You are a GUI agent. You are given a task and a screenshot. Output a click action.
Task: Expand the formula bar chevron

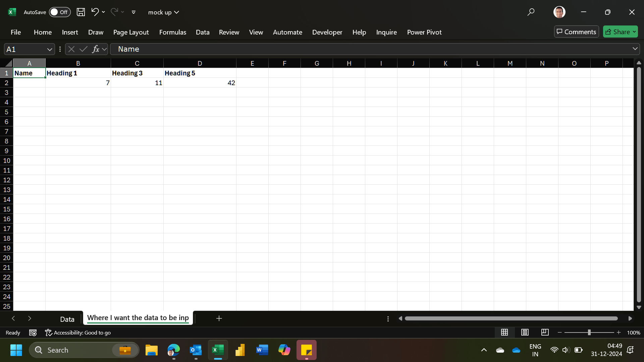click(x=635, y=49)
